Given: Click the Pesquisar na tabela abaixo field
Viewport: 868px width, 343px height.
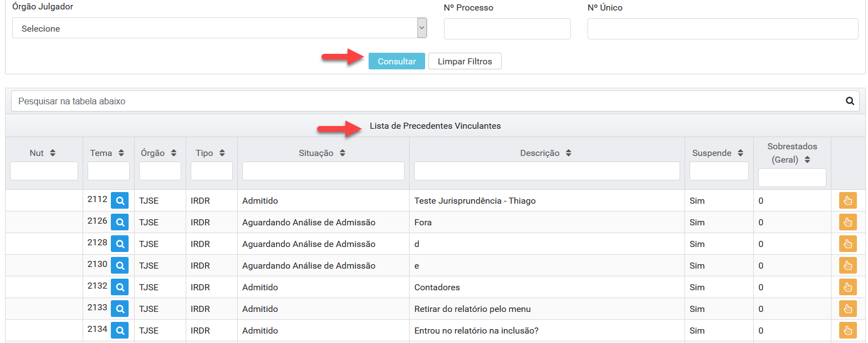Looking at the screenshot, I should [427, 102].
